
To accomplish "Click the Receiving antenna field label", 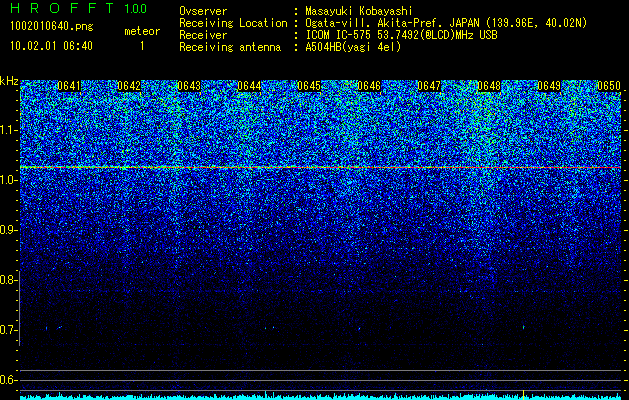I will click(x=230, y=47).
